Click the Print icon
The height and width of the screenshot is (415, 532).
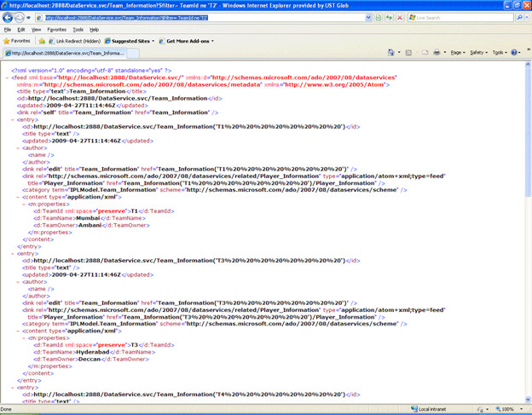[437, 52]
